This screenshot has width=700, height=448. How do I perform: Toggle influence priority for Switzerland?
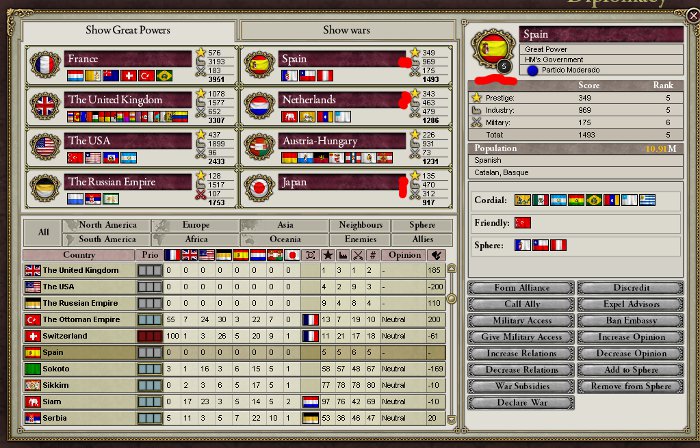click(148, 337)
